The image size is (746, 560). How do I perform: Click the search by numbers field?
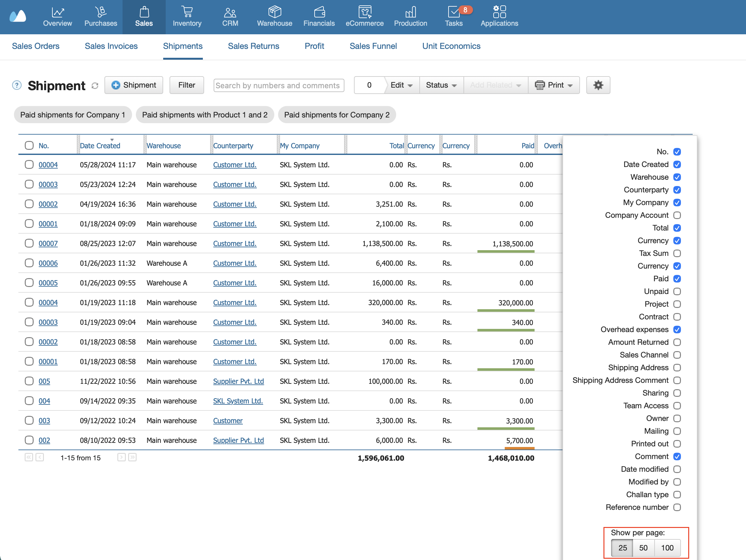tap(279, 85)
